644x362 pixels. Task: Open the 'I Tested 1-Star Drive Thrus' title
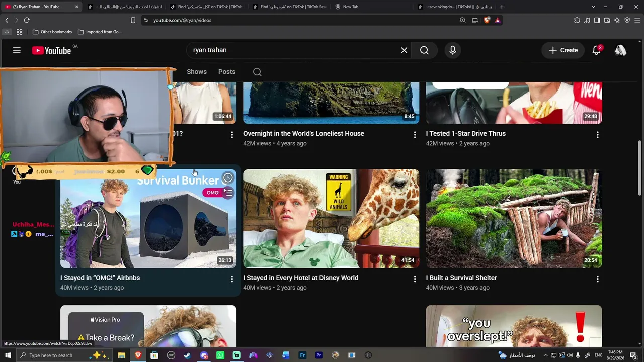pyautogui.click(x=466, y=133)
